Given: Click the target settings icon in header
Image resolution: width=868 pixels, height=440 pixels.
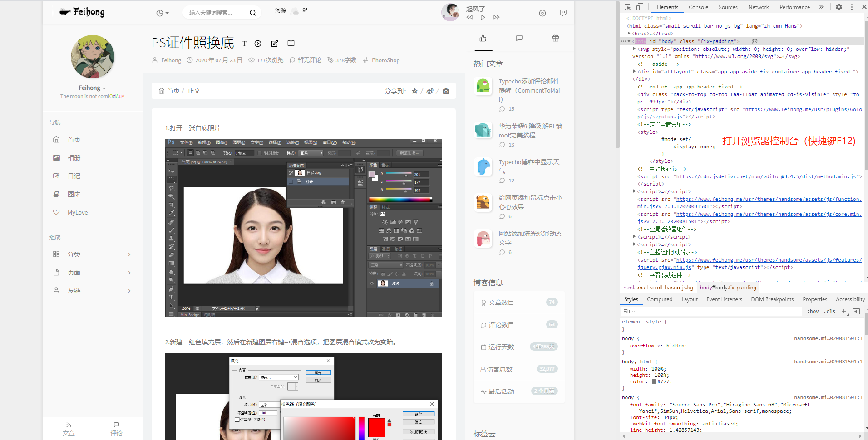Looking at the screenshot, I should [x=542, y=13].
